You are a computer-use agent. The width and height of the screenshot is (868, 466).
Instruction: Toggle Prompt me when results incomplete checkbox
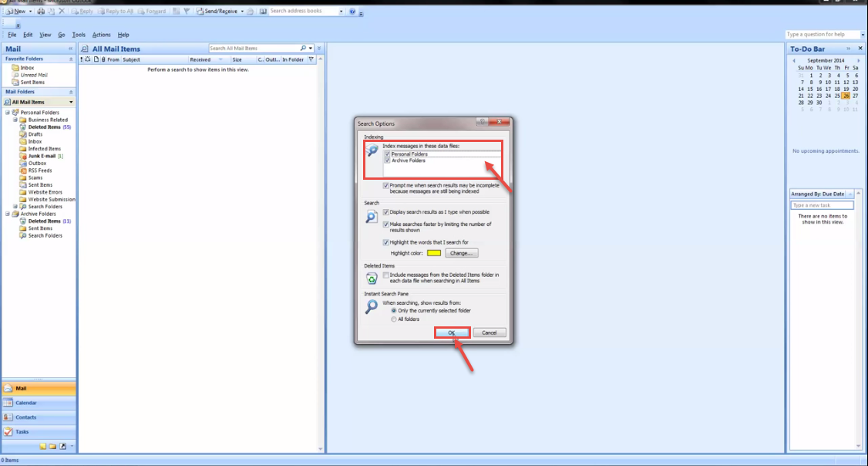[x=386, y=186]
